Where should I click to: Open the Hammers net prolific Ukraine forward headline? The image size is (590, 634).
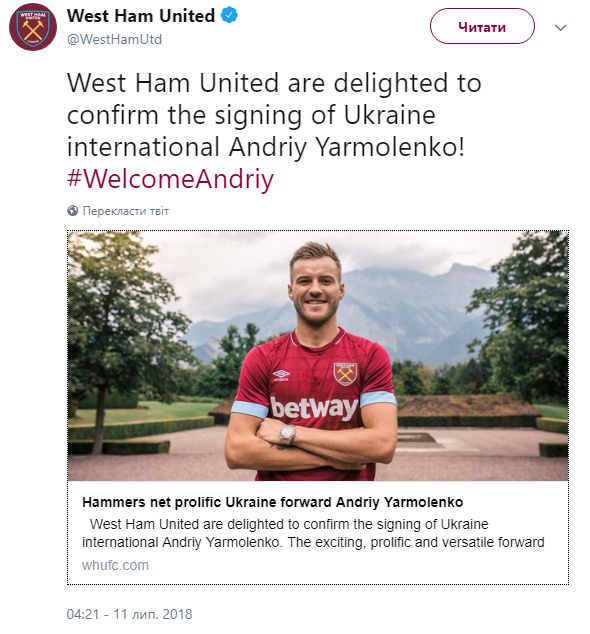[x=272, y=502]
